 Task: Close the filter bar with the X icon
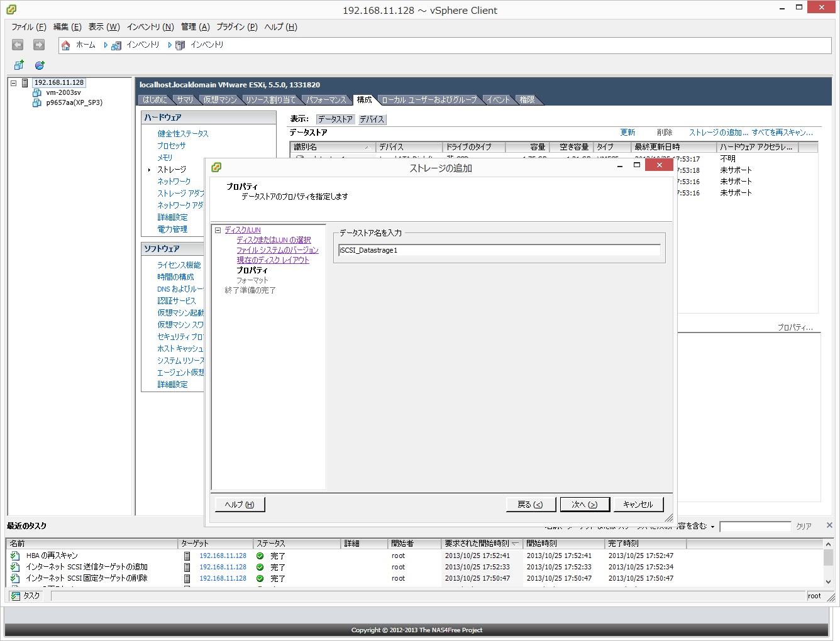(x=829, y=525)
